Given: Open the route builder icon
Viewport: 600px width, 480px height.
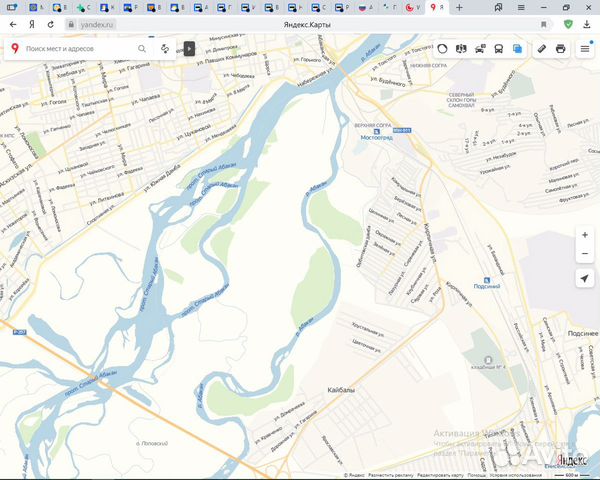Looking at the screenshot, I should (x=165, y=49).
